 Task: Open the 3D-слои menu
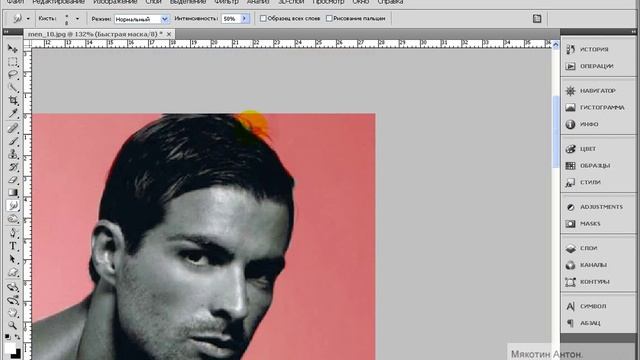(291, 2)
